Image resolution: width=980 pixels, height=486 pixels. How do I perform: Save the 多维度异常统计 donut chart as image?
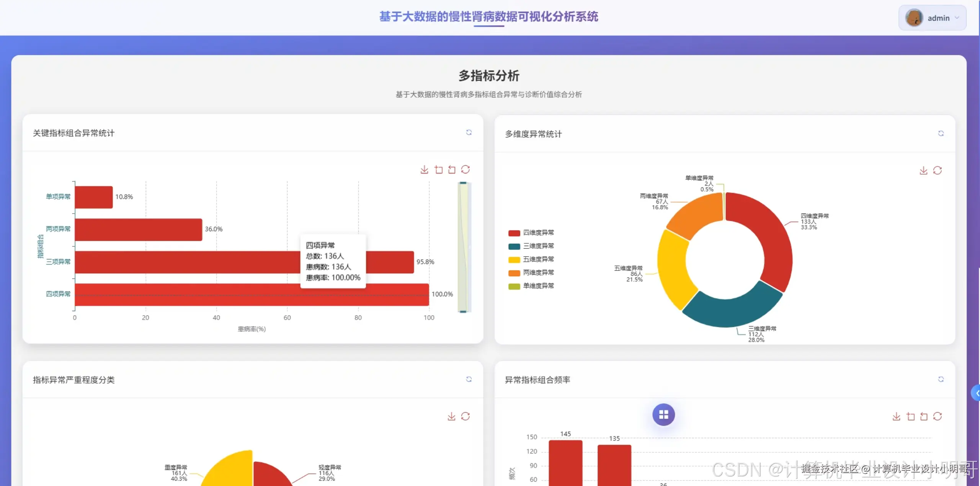click(x=923, y=170)
